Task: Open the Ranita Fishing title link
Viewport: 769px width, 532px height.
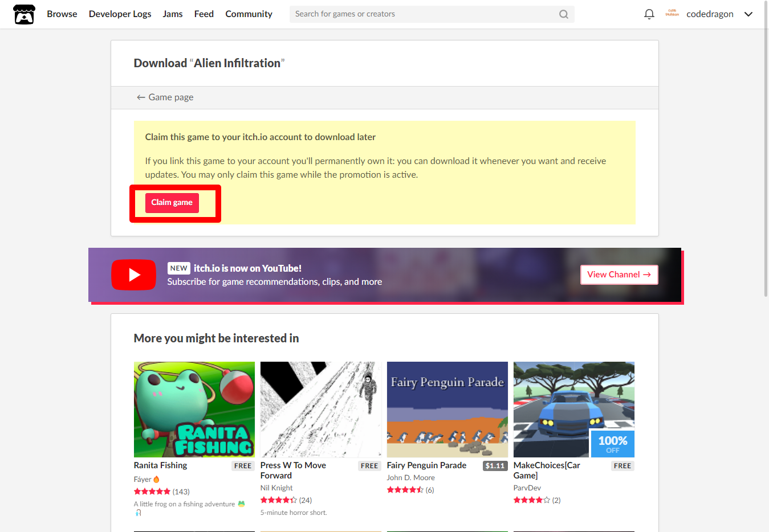Action: [x=160, y=465]
